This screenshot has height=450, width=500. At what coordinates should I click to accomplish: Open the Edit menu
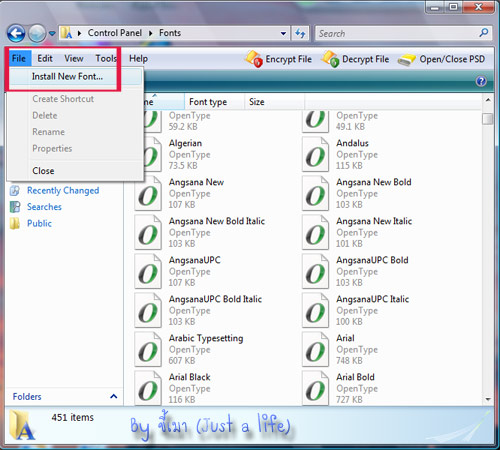45,59
